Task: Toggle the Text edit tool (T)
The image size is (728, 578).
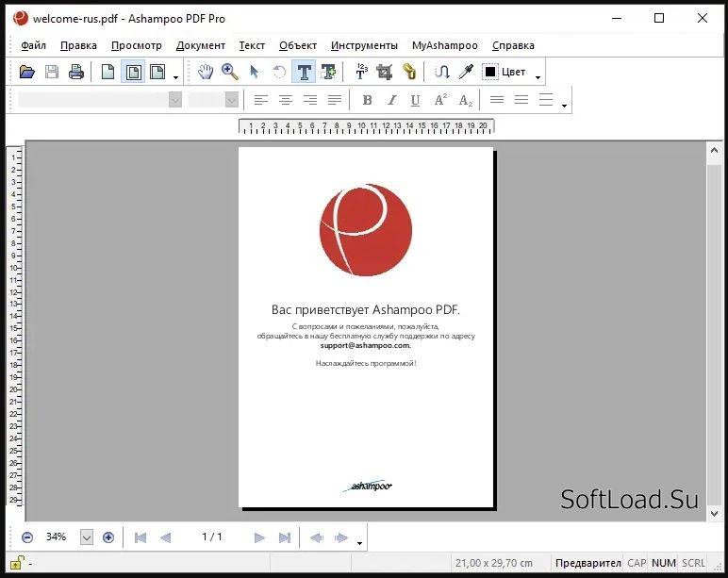Action: [304, 72]
